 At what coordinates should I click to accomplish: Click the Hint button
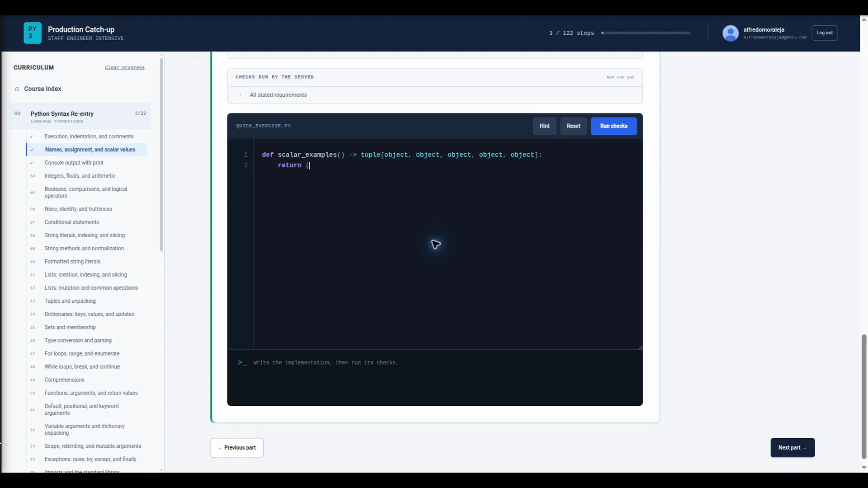click(x=544, y=126)
